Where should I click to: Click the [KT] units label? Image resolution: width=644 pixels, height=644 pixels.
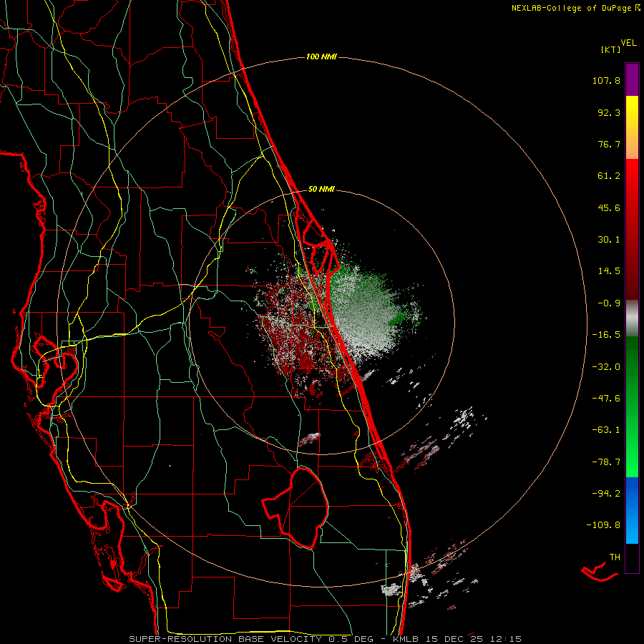(611, 49)
